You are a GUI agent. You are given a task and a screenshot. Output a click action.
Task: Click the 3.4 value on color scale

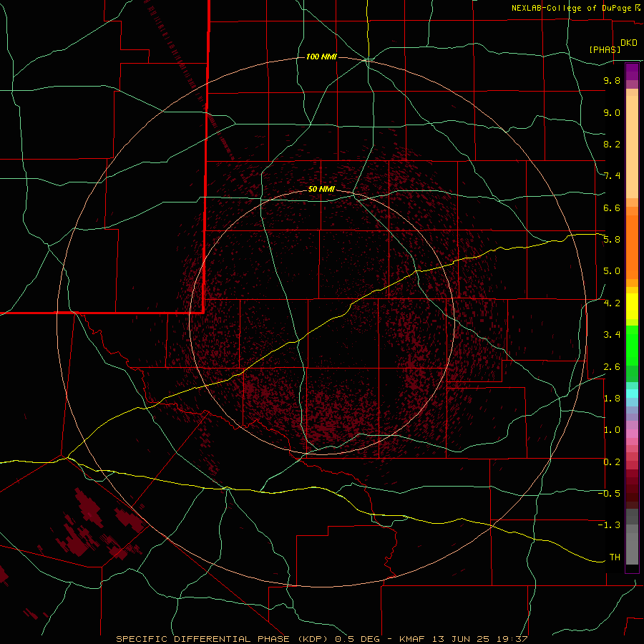click(612, 335)
